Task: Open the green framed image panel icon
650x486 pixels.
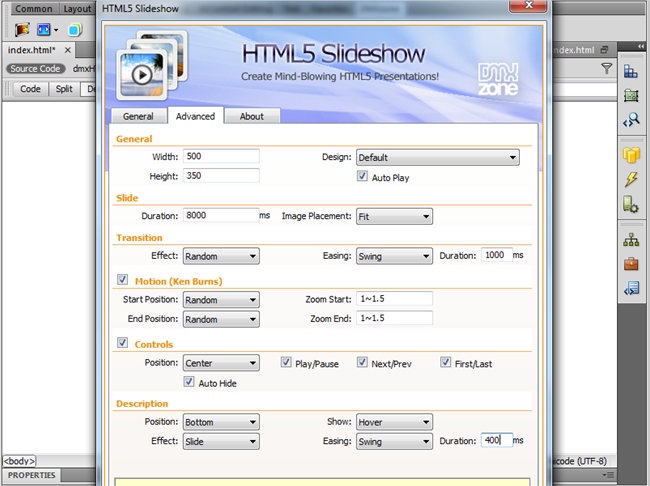Action: pyautogui.click(x=631, y=96)
